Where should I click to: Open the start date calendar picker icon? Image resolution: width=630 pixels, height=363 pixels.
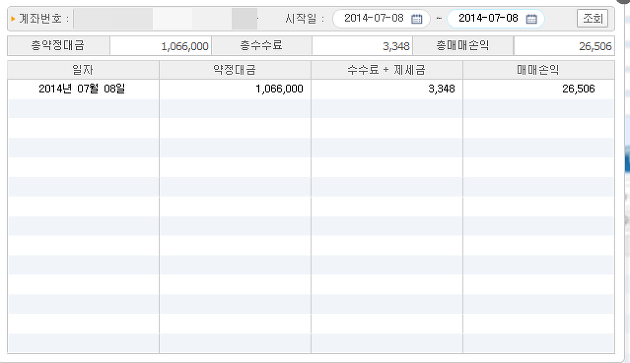[417, 19]
